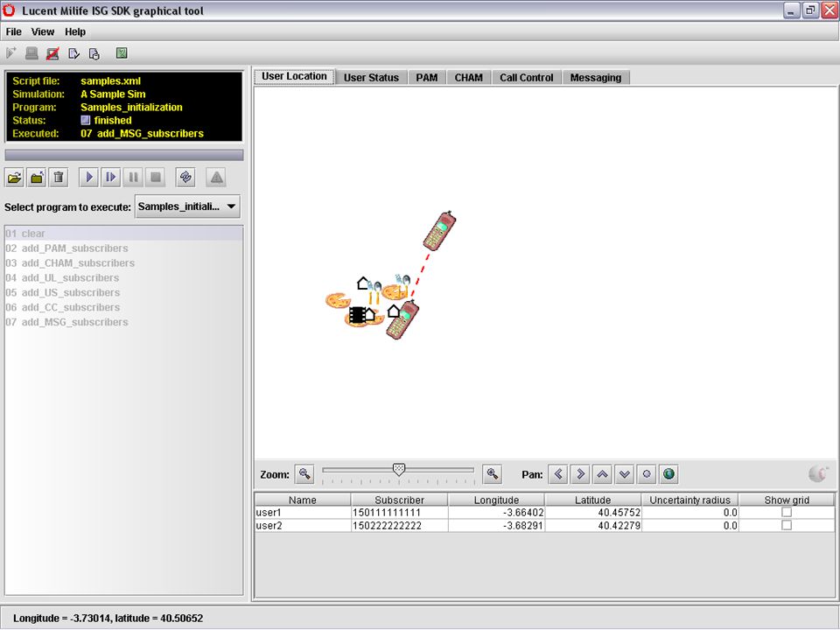Select step 02 add_PAM_subscribers
This screenshot has width=840, height=630.
pos(123,248)
